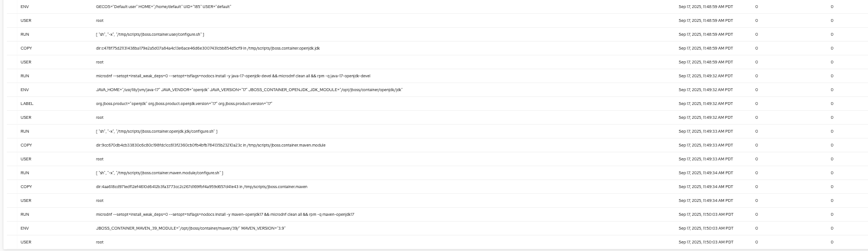
Task: Click the COPY command starting with dir:9cc670db
Action: click(x=210, y=145)
